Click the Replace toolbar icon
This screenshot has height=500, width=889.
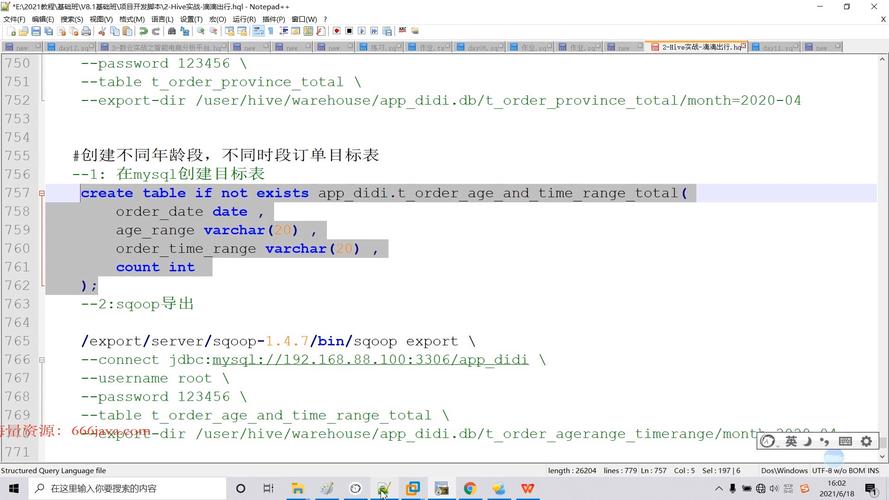(184, 31)
